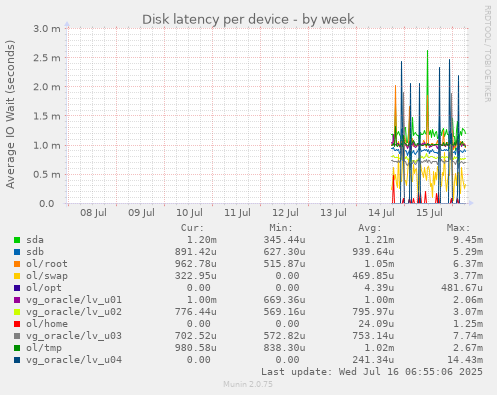Click ol/root max value 6.37m
497x395 pixels.
468,264
